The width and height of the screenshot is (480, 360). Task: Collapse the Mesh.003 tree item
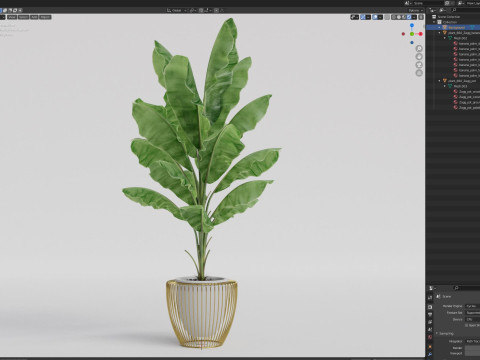[445, 86]
